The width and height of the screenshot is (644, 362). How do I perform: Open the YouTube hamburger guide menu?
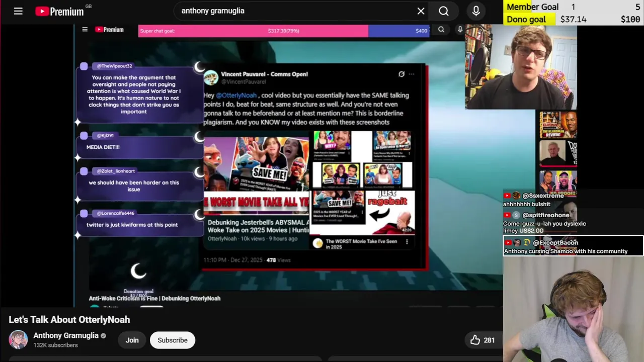click(18, 11)
